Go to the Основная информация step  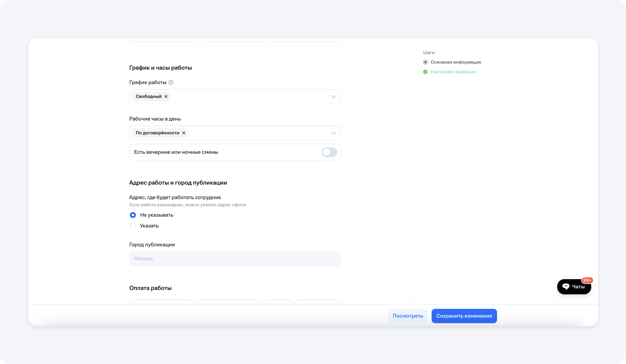click(455, 62)
